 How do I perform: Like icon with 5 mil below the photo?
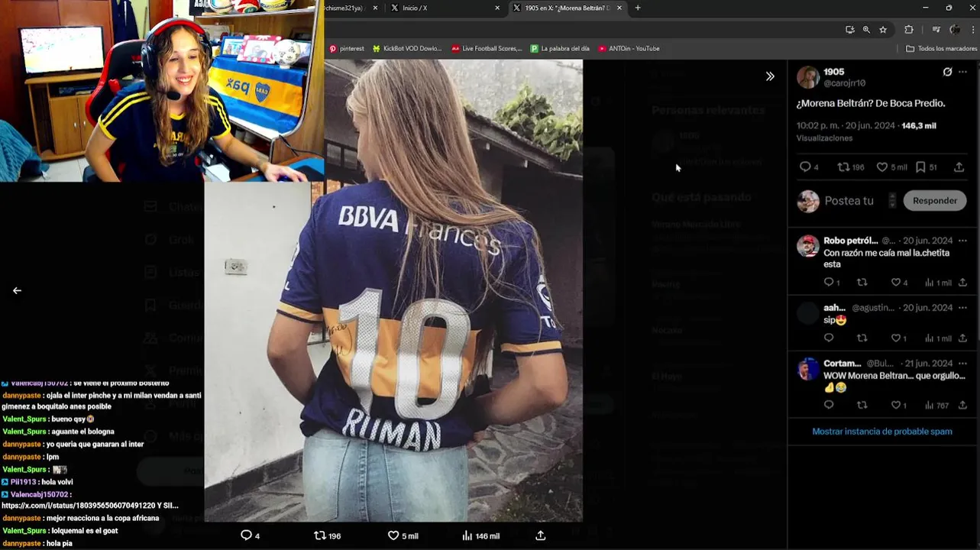coord(403,535)
